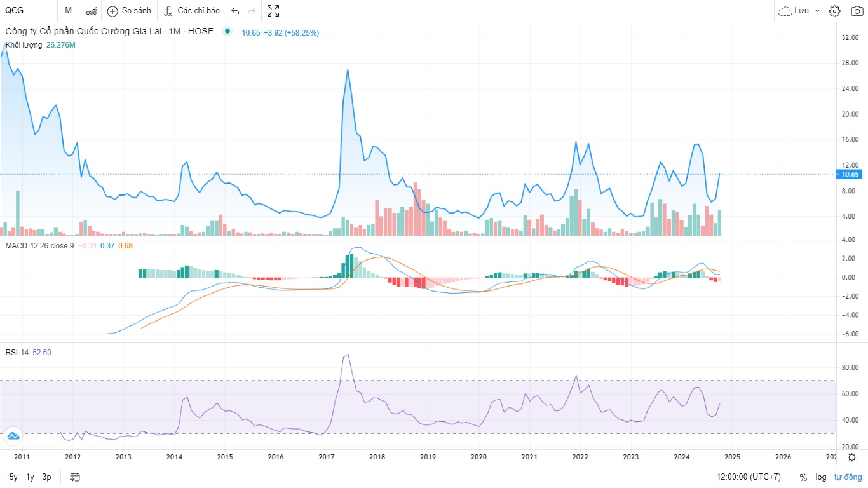The image size is (868, 488).
Task: Select the 5y time range
Action: [13, 477]
